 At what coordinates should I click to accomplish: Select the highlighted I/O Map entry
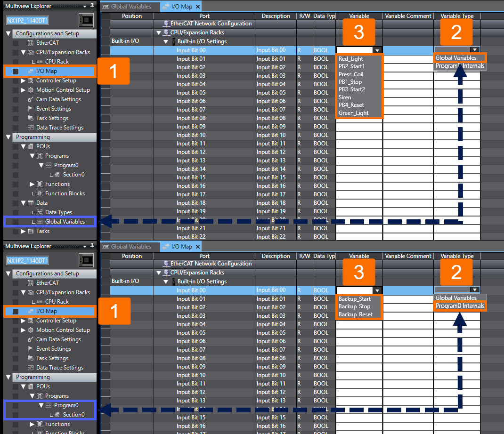(46, 71)
